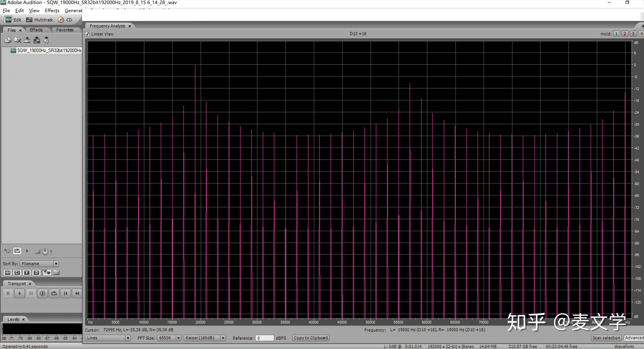Toggle the Show Loop Files filter icon
Image resolution: width=644 pixels, height=349 pixels.
pos(17,272)
